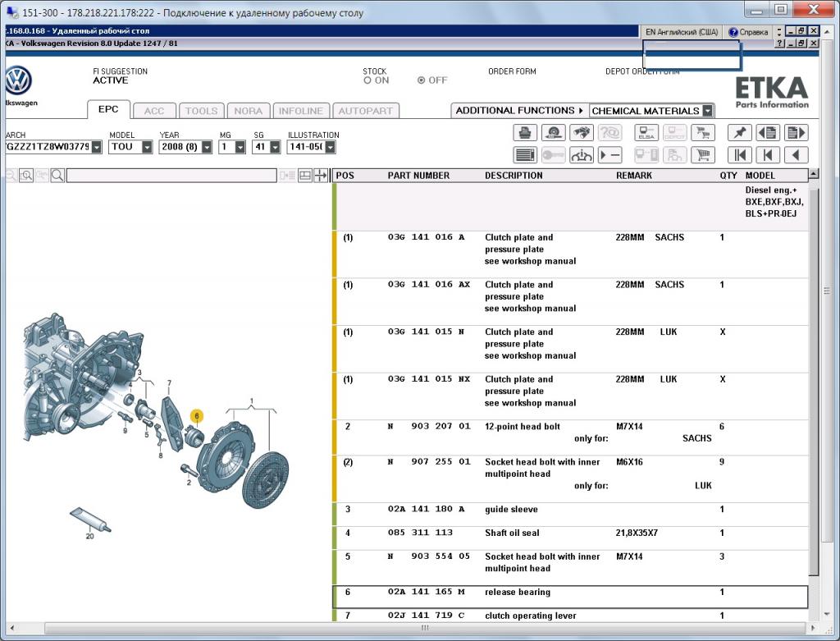Go to next page document icon
The width and height of the screenshot is (840, 641).
(797, 132)
